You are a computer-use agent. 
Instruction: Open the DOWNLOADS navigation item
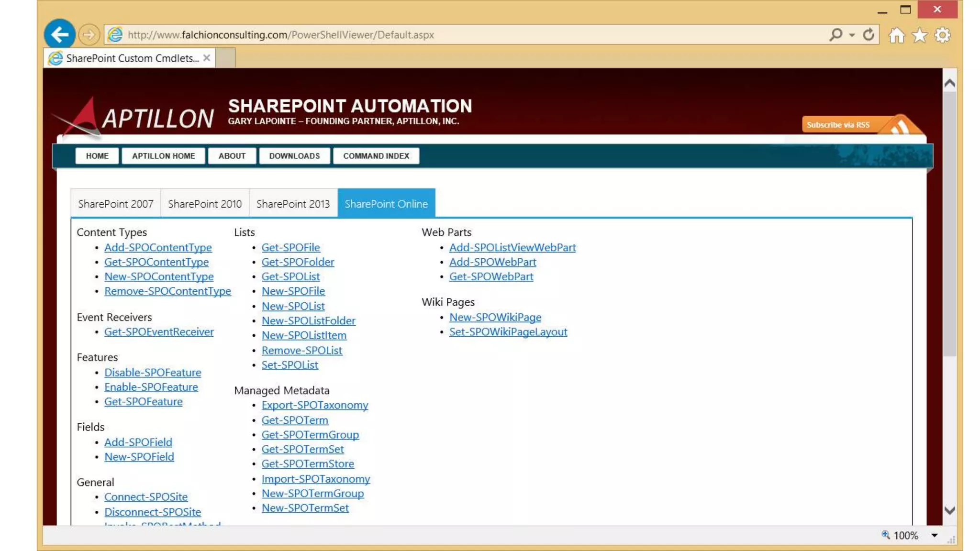coord(294,156)
